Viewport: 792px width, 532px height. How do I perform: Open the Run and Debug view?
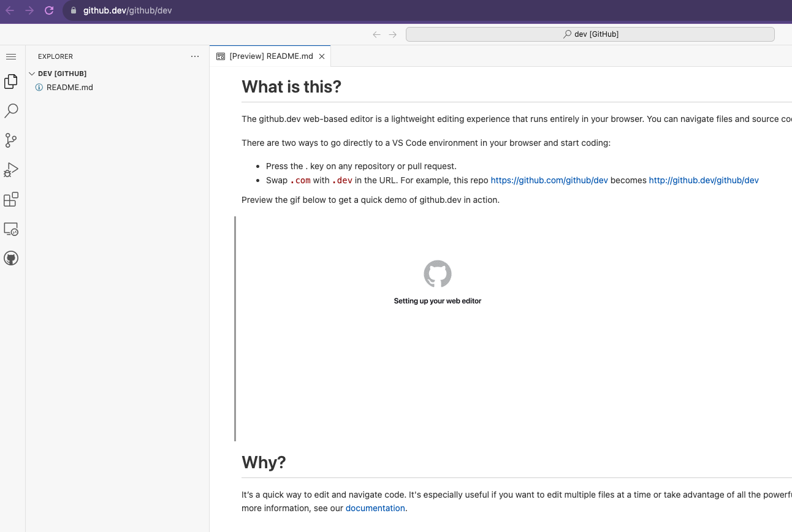pos(10,170)
